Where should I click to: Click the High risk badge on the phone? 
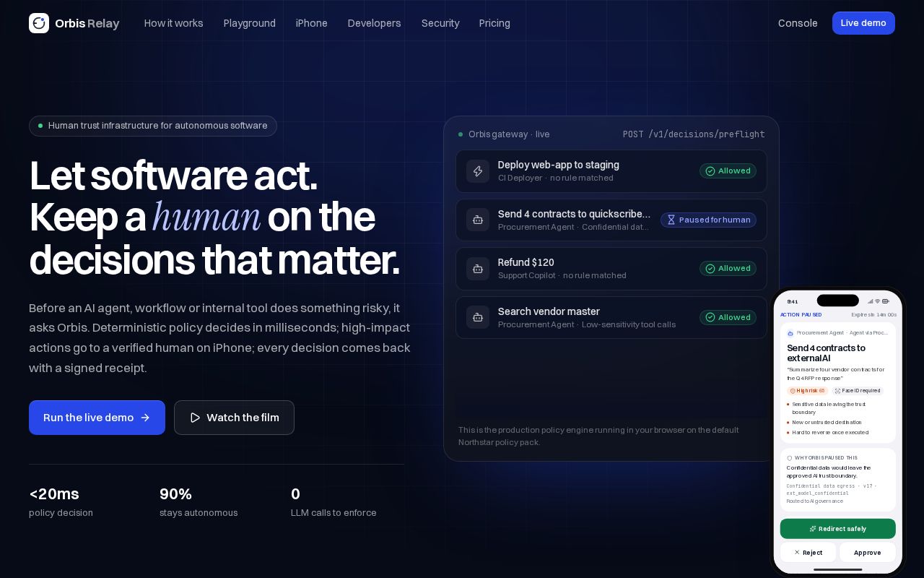(x=808, y=391)
